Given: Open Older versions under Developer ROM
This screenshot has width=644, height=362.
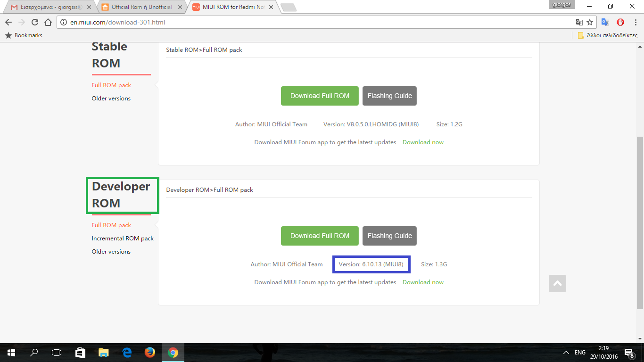Looking at the screenshot, I should coord(111,252).
